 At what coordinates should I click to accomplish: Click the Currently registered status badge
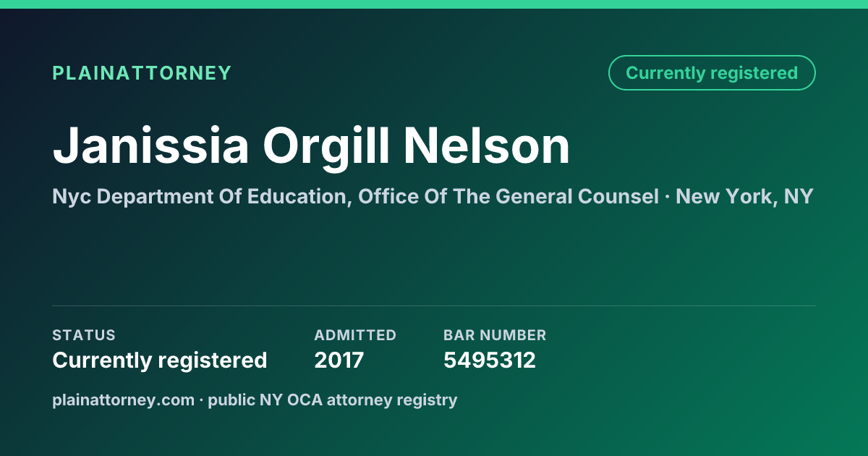712,73
